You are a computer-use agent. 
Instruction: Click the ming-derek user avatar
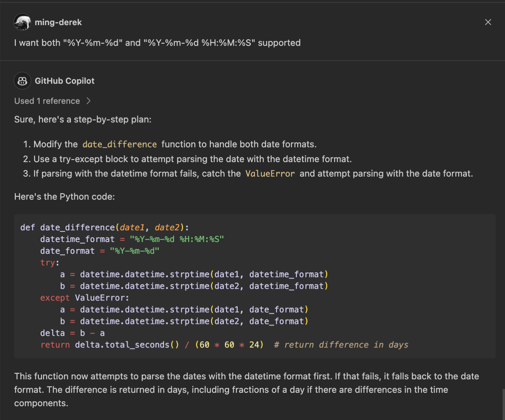tap(22, 22)
